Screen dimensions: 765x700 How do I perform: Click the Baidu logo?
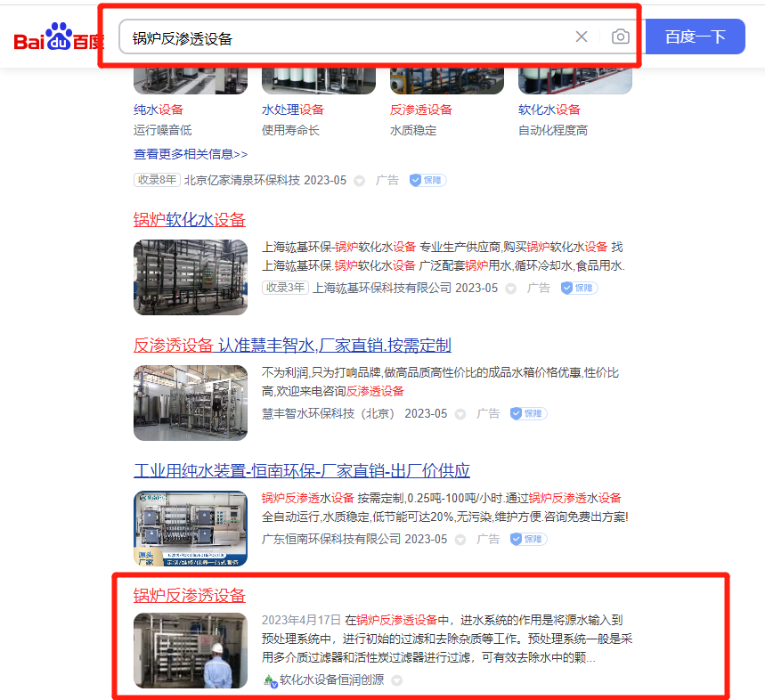59,38
